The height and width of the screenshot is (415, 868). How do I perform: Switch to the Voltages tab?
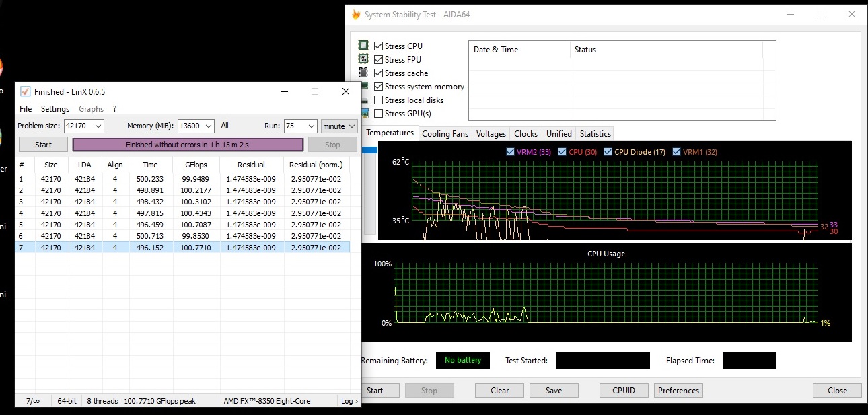pyautogui.click(x=491, y=133)
